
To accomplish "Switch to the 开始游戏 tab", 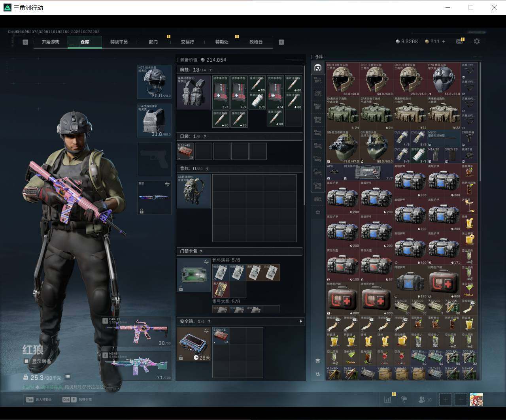I will [50, 42].
